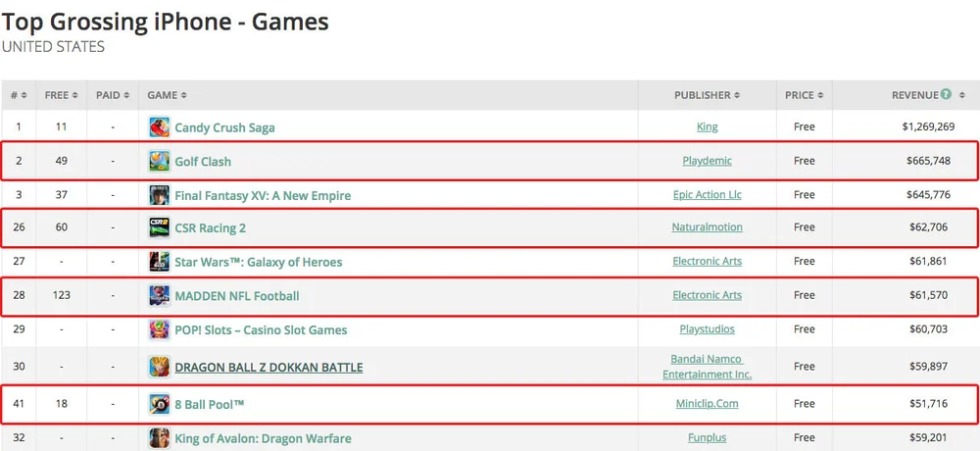Sort table by REVENUE column arrows
The image size is (980, 451).
coord(962,95)
